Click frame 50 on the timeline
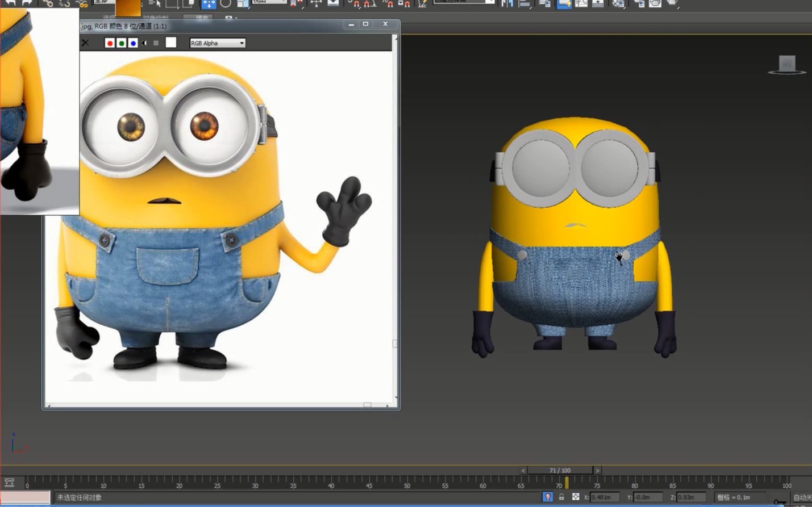Screen dimensions: 812x507 (407, 483)
